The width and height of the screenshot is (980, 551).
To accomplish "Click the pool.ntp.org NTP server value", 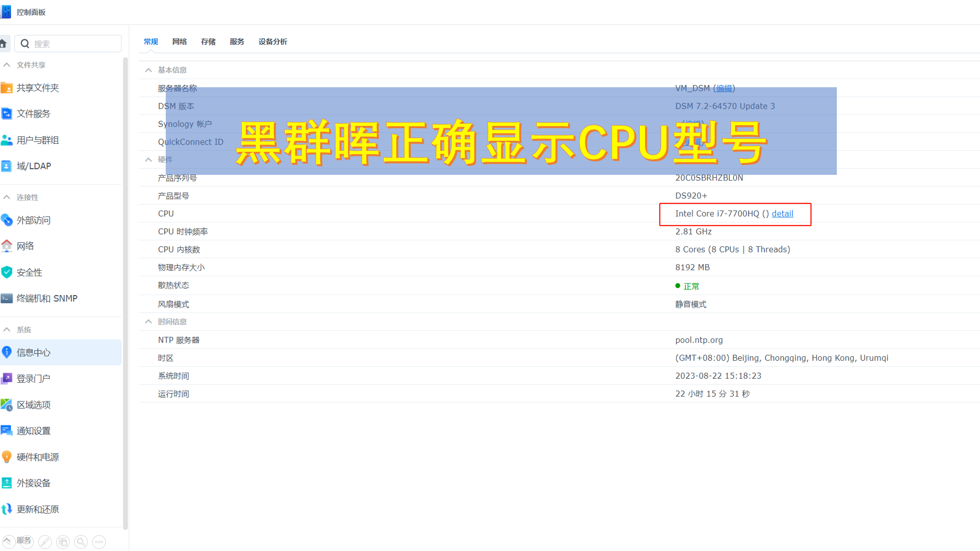I will (x=699, y=340).
